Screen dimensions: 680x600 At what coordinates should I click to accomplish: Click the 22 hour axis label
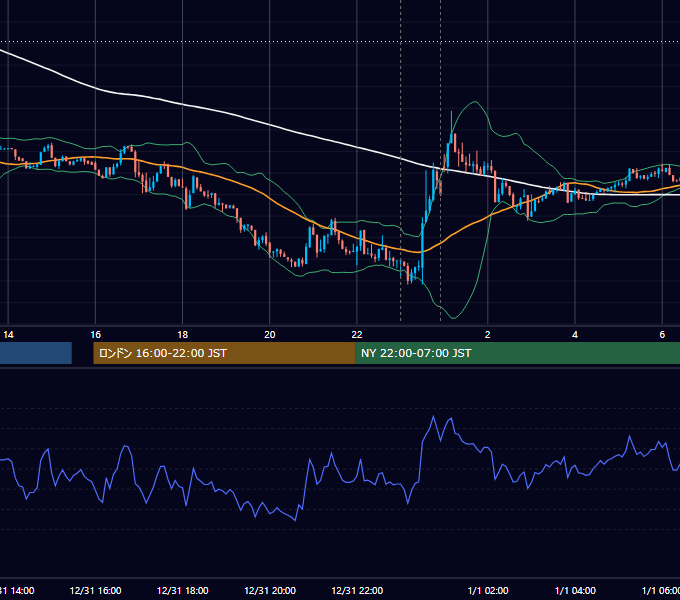point(356,335)
